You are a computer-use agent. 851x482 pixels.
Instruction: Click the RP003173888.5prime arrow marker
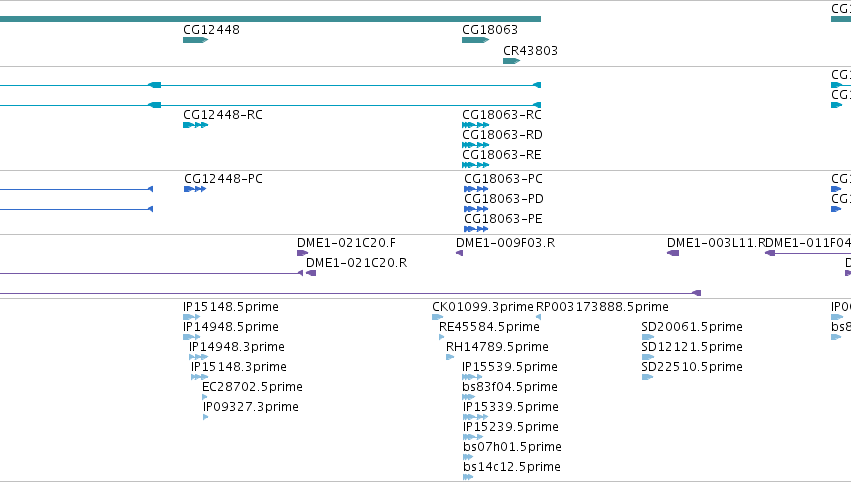(x=538, y=317)
